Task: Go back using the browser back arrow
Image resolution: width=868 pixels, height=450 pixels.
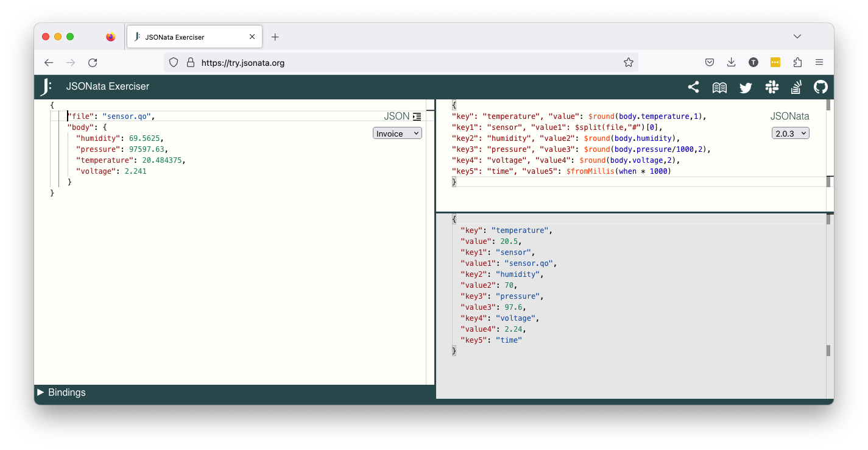Action: (49, 62)
